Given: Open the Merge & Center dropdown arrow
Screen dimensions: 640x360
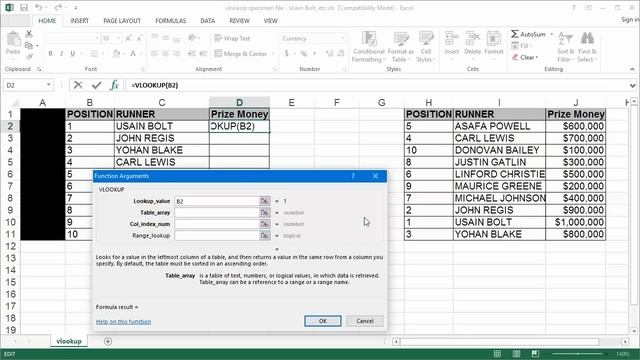Looking at the screenshot, I should coord(273,53).
